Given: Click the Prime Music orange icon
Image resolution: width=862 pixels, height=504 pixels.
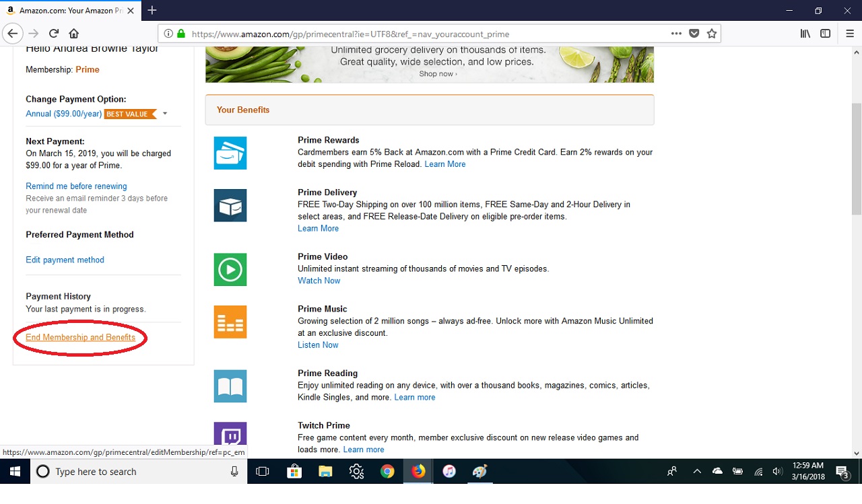Looking at the screenshot, I should click(230, 322).
